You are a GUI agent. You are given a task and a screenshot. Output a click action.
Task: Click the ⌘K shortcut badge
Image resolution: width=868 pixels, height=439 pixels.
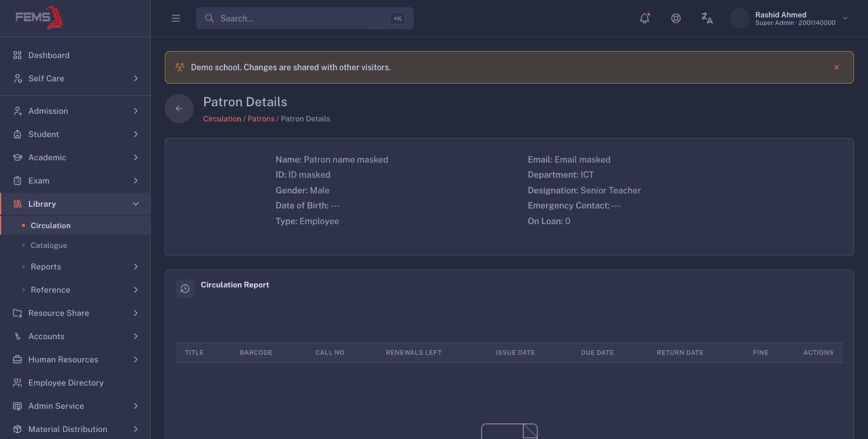click(397, 19)
